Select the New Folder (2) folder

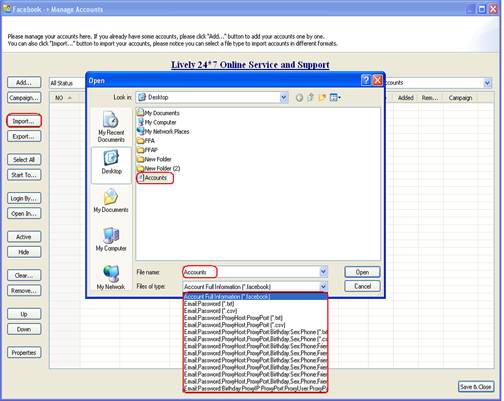[x=159, y=169]
